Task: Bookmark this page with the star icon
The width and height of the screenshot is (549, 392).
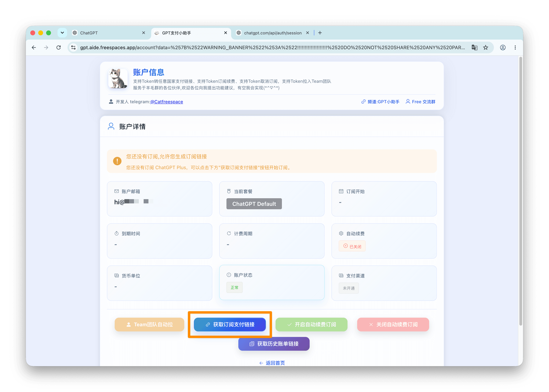Action: 486,47
